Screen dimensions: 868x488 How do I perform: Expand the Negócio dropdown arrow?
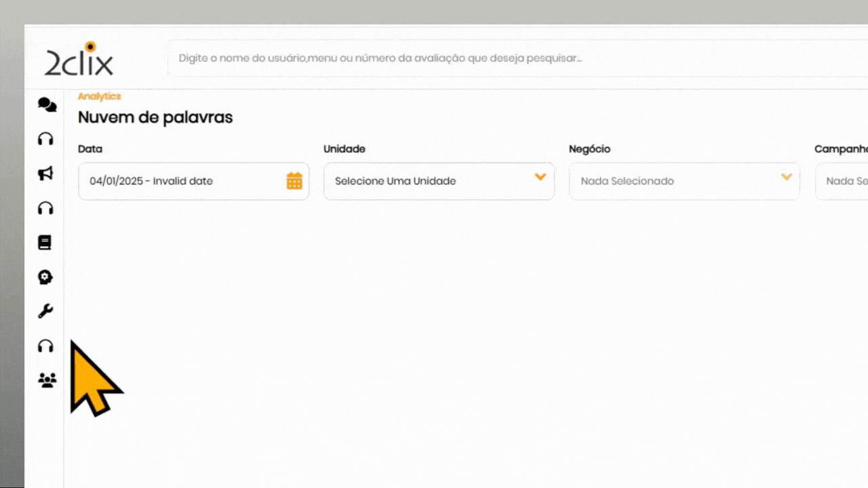[x=786, y=178]
